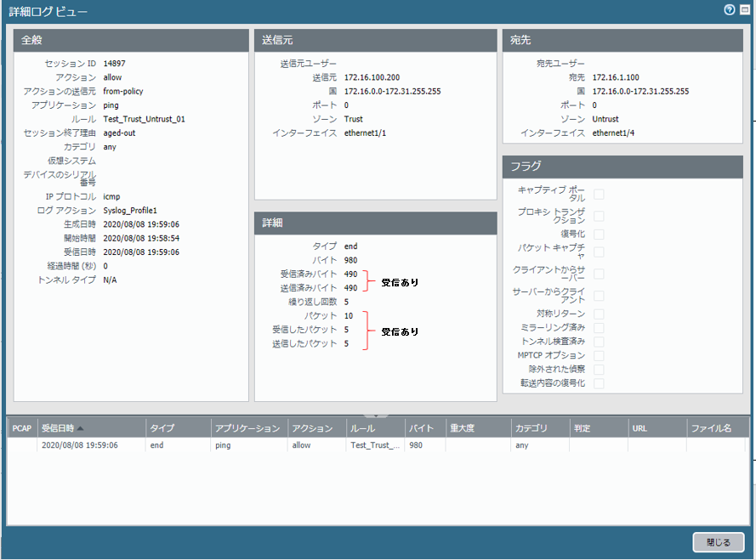
Task: Toggle the 対称リターン checkbox
Action: click(x=599, y=314)
